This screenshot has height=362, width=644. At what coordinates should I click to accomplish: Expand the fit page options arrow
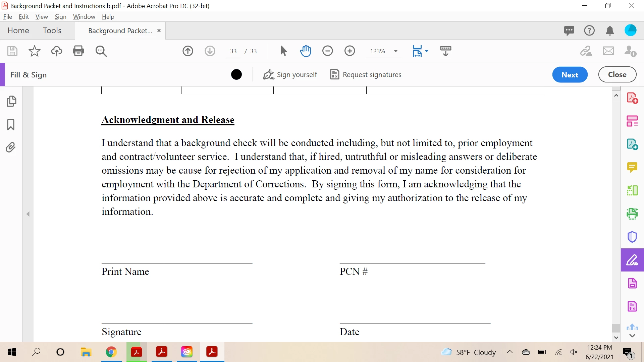427,51
